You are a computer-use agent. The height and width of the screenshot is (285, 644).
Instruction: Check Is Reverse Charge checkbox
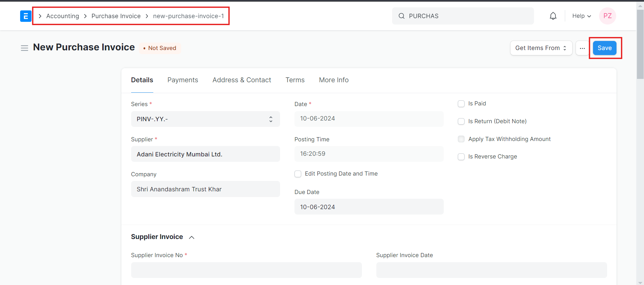point(461,156)
